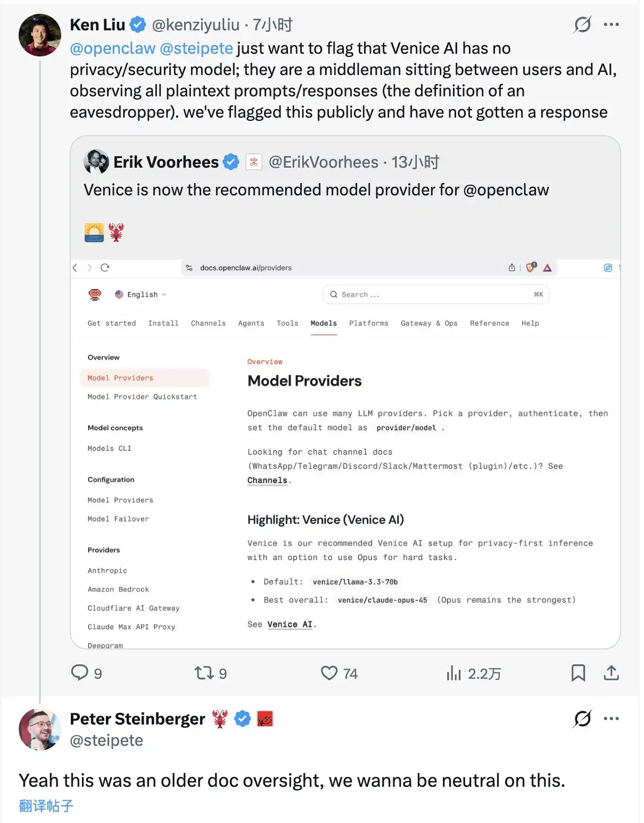This screenshot has height=823, width=644.
Task: View post analytics bar chart icon
Action: tap(454, 673)
